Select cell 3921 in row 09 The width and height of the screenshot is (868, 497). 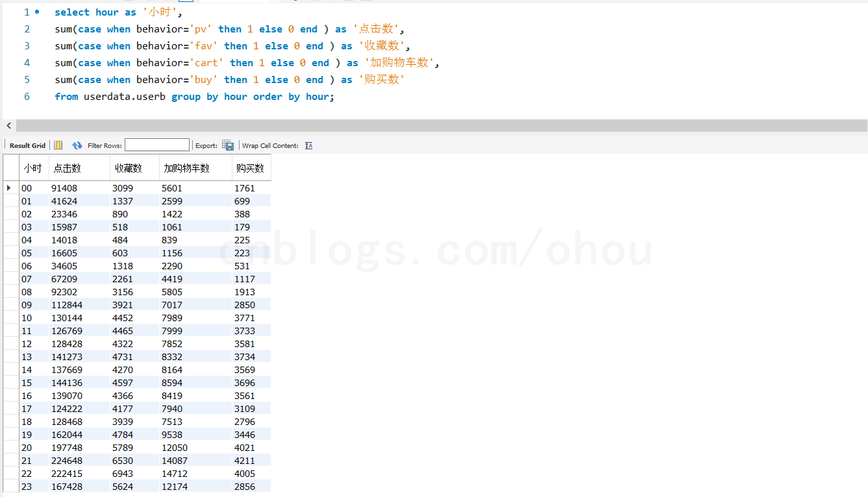[x=135, y=305]
